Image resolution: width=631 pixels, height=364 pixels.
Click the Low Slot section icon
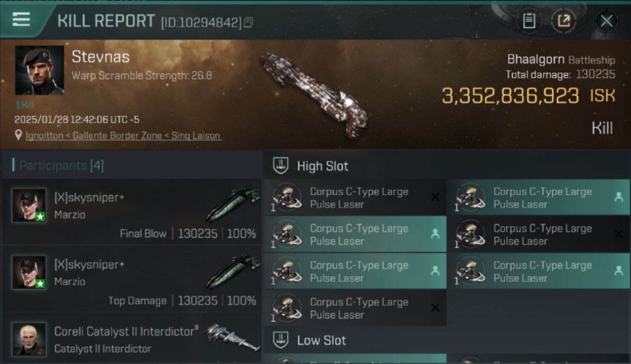click(281, 340)
